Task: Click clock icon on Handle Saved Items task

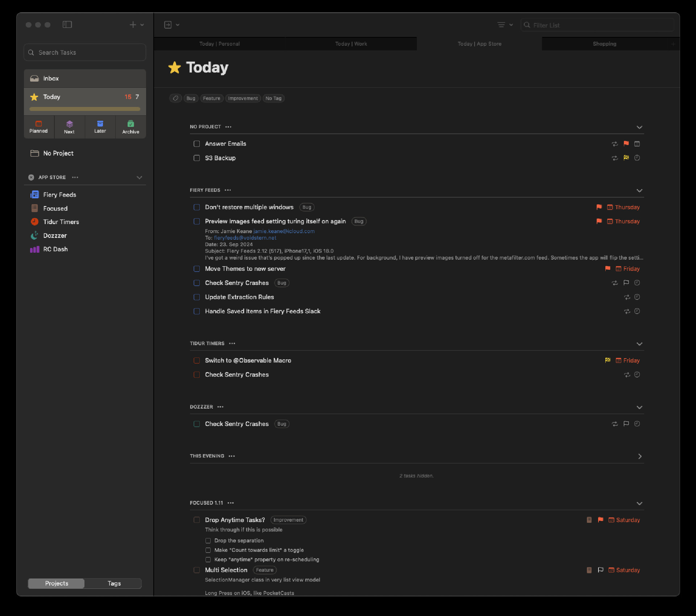Action: coord(637,311)
